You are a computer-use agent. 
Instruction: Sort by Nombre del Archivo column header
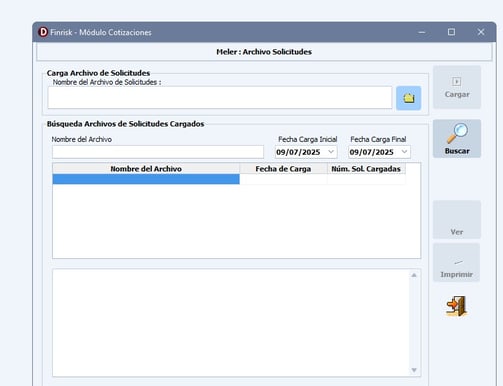coord(146,169)
